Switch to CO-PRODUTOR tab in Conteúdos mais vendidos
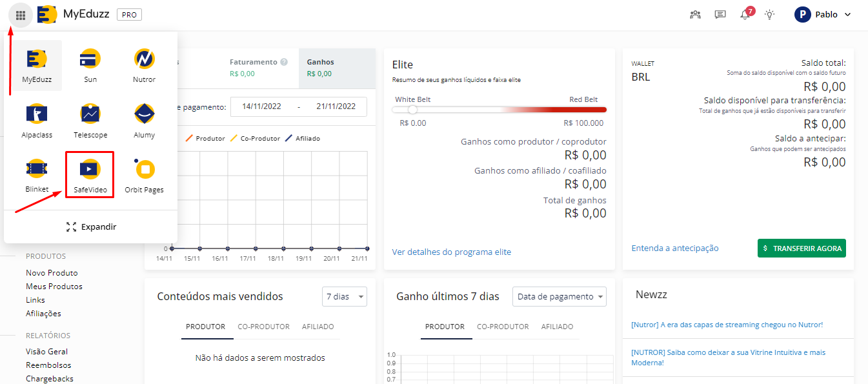The height and width of the screenshot is (384, 868). (x=263, y=327)
